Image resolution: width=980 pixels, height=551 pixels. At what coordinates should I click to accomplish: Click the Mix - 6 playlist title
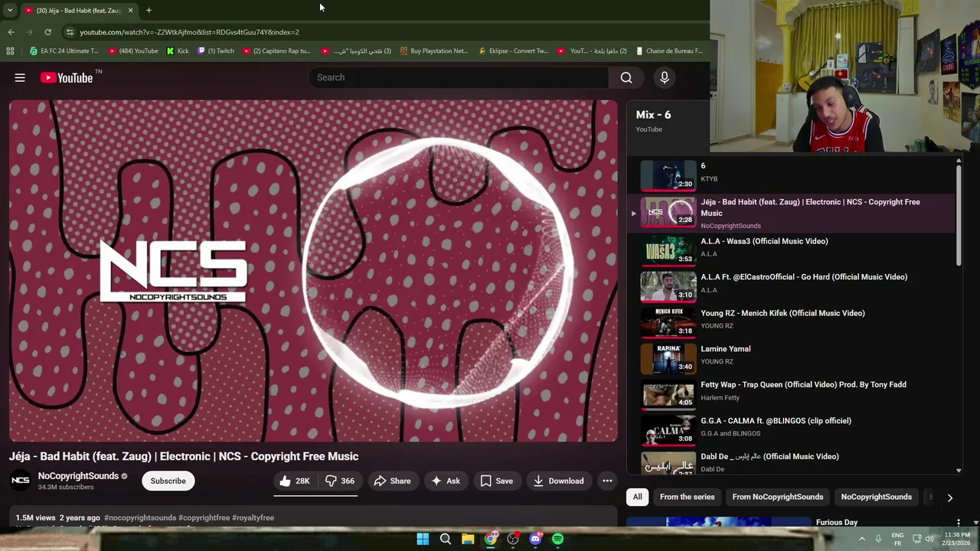click(x=653, y=115)
